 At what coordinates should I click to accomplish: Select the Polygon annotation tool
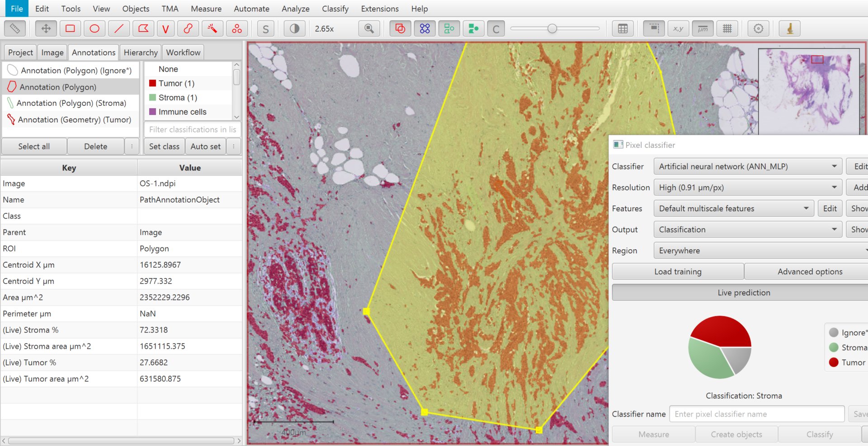pos(143,28)
